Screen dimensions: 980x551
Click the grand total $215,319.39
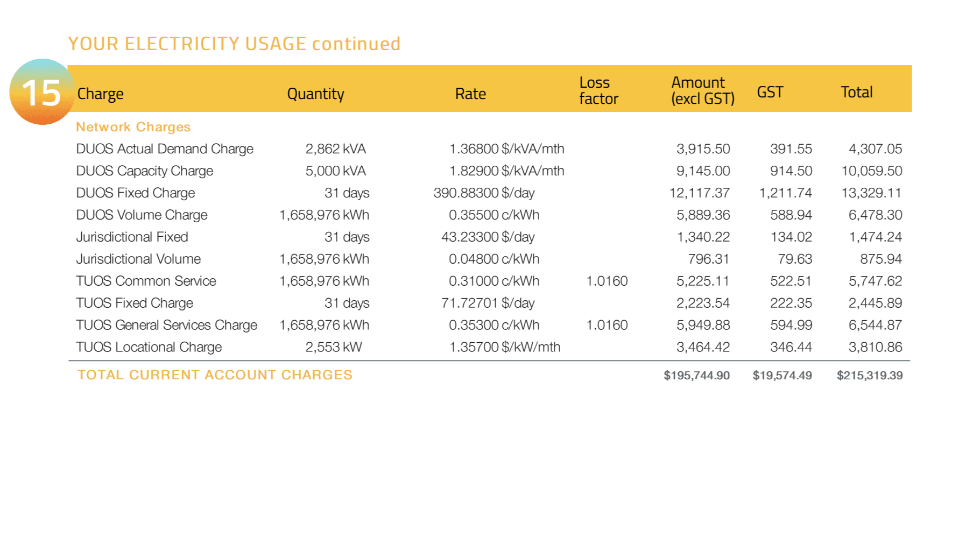[x=870, y=376]
